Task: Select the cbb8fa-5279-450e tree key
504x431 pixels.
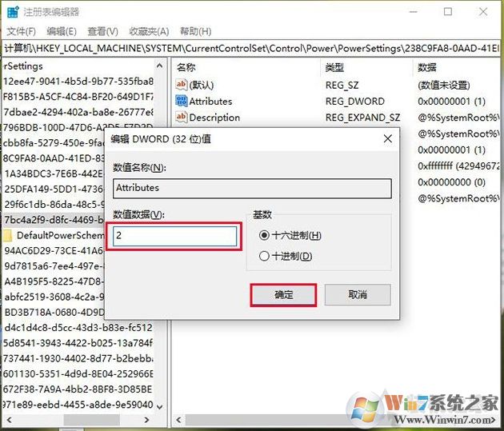Action: coord(54,143)
